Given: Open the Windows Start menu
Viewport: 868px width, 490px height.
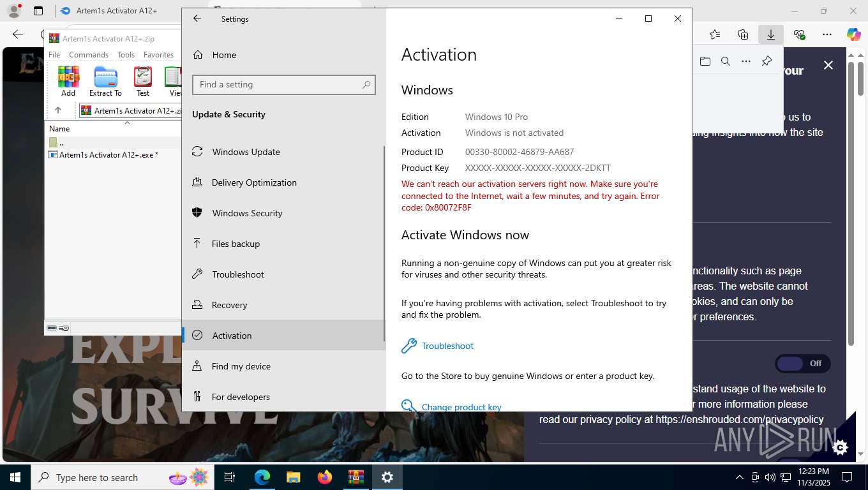Looking at the screenshot, I should pos(15,477).
